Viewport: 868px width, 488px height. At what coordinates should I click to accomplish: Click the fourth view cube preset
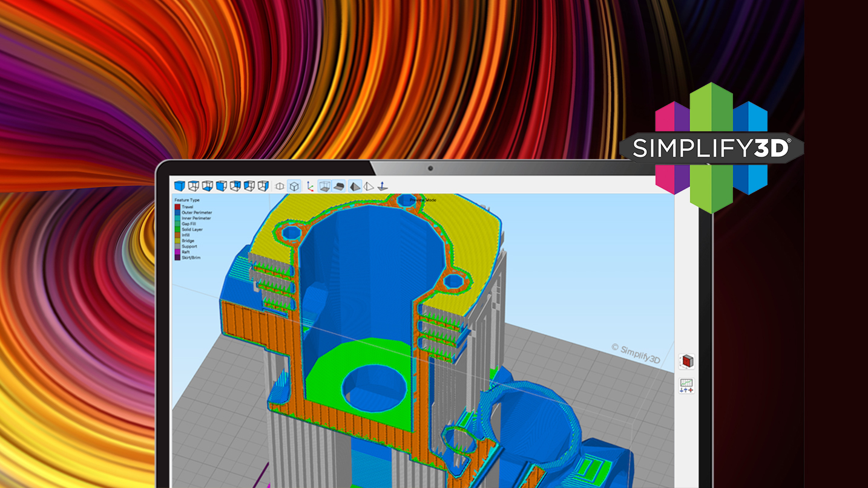pos(222,186)
